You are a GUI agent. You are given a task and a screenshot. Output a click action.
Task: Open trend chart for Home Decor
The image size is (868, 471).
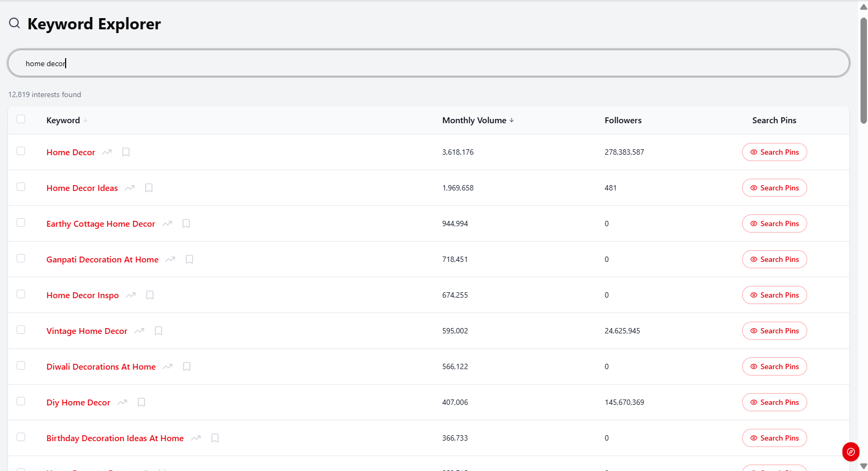tap(107, 152)
